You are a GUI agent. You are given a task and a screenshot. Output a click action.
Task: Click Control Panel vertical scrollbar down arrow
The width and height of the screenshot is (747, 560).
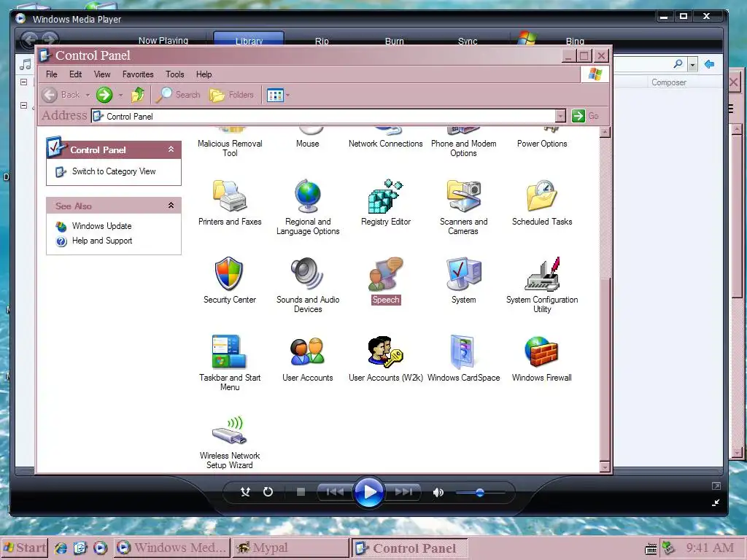click(x=605, y=467)
